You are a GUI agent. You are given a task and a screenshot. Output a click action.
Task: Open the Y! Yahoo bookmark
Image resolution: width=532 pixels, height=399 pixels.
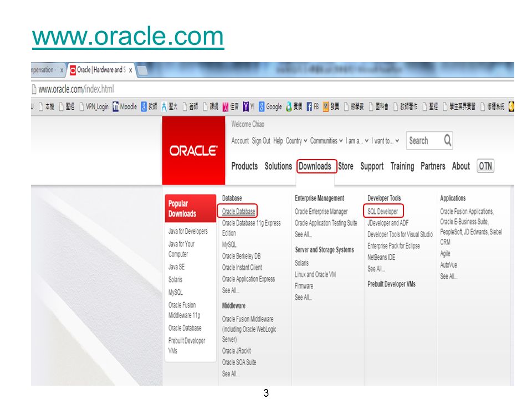249,106
